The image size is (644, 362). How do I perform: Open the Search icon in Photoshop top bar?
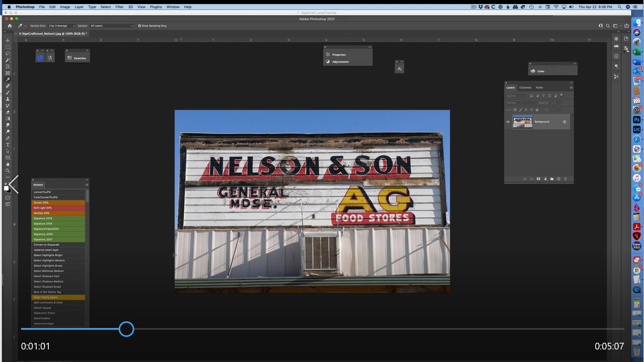tap(608, 26)
